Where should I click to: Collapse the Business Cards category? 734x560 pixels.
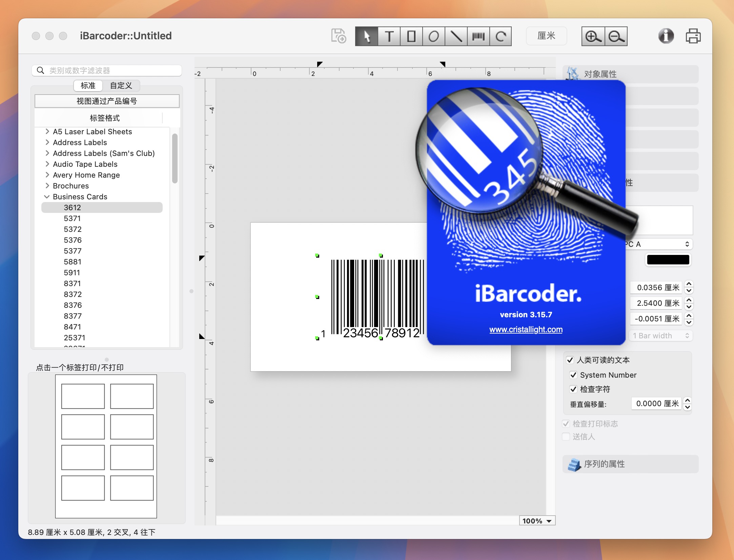point(47,197)
